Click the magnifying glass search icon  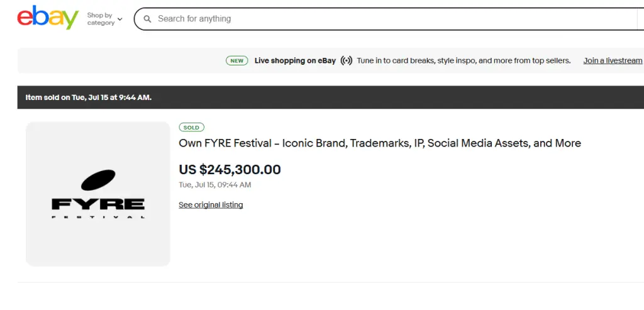coord(147,19)
